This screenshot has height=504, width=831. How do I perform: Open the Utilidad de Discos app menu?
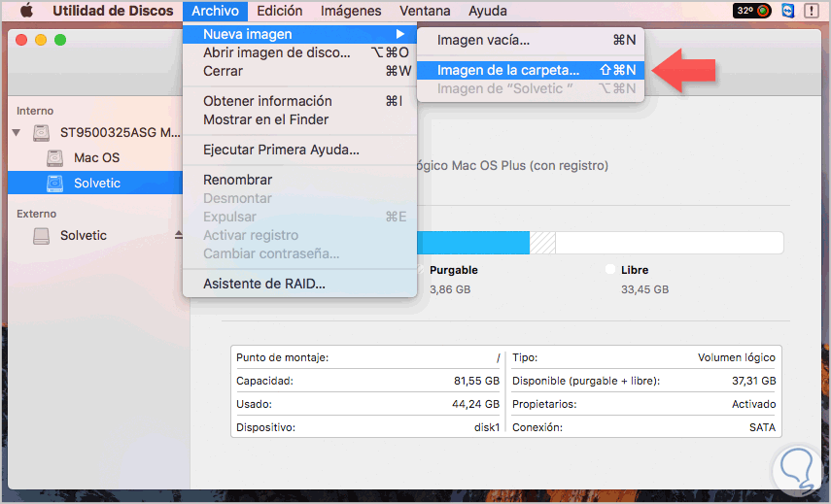point(113,11)
